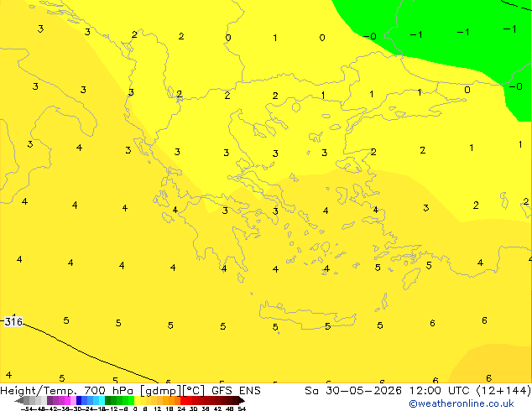Viewport: 532px width, 411px height.
Task: Click the (12+144) forecast hour label
Action: pyautogui.click(x=503, y=391)
